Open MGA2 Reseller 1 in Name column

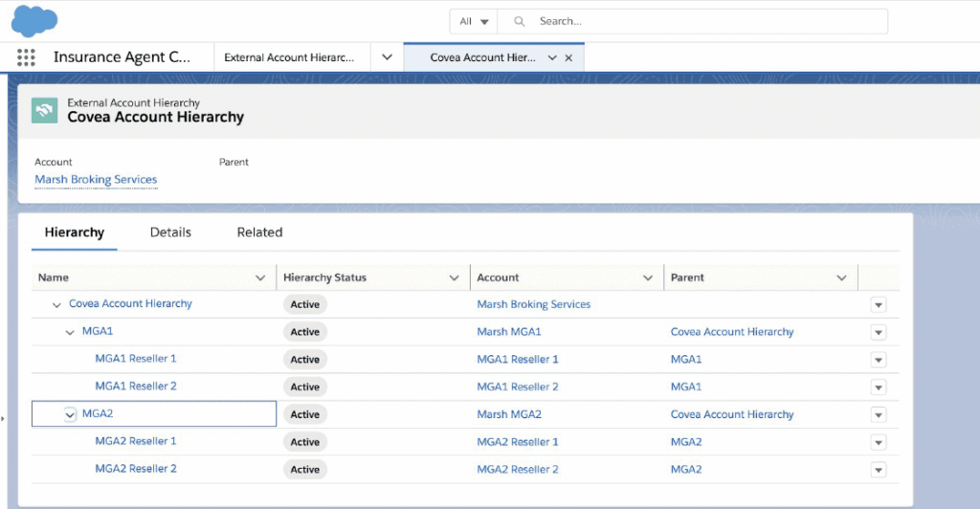click(x=136, y=441)
